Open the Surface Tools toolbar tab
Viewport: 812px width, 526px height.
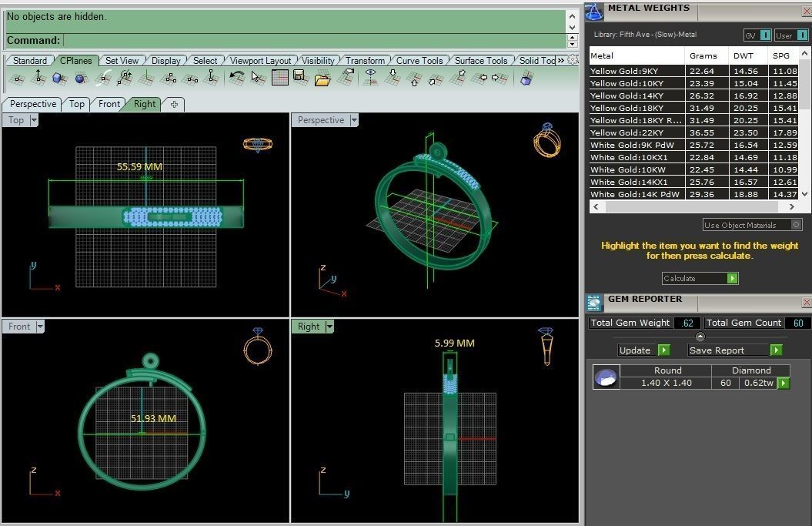[481, 61]
